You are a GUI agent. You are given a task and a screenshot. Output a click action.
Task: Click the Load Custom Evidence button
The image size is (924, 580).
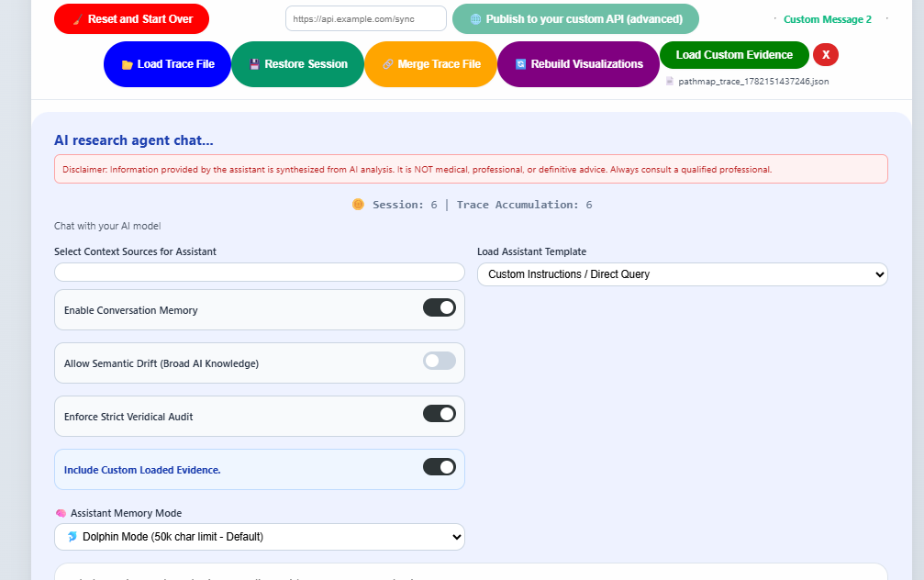tap(734, 55)
